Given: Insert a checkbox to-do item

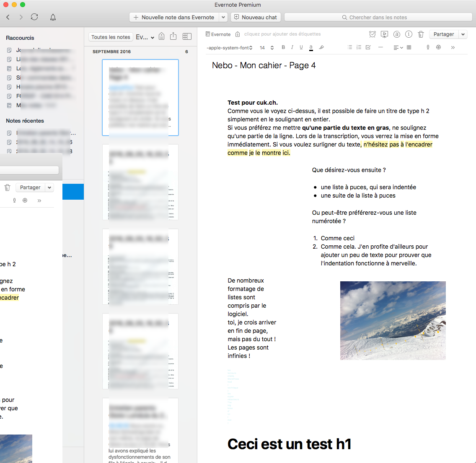Looking at the screenshot, I should coord(368,47).
